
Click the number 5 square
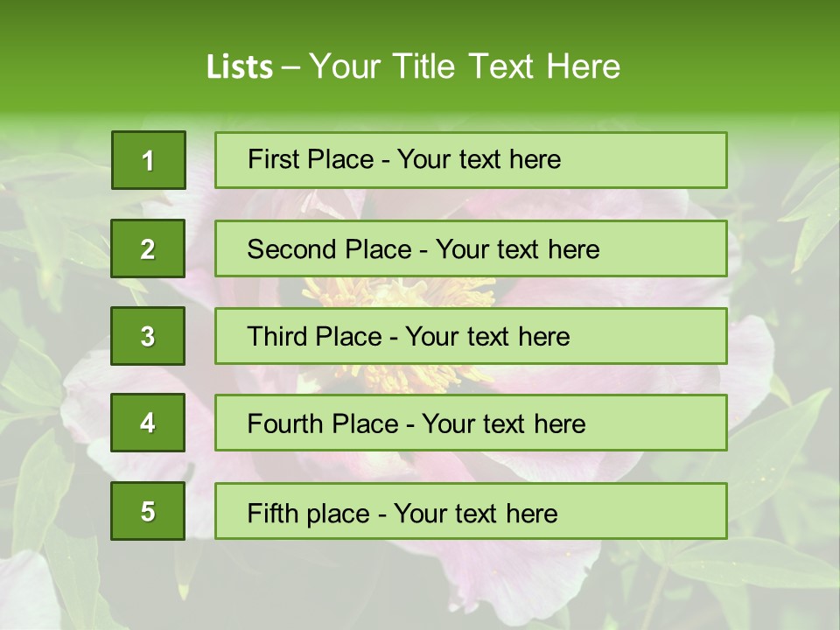click(148, 511)
